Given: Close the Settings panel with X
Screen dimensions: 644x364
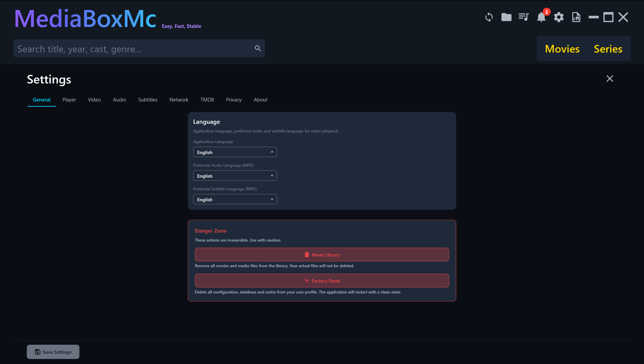Looking at the screenshot, I should (609, 79).
